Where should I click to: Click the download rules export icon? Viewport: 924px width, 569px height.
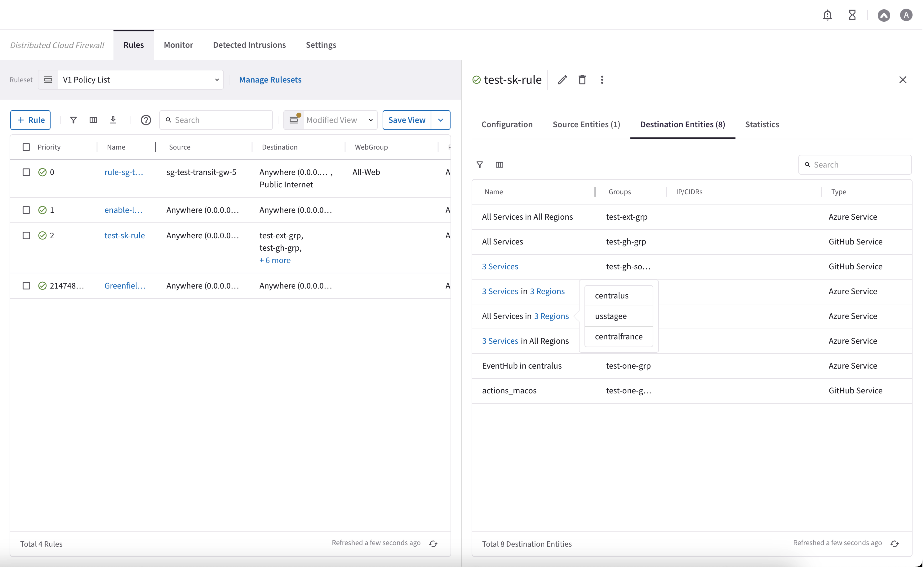click(x=113, y=120)
